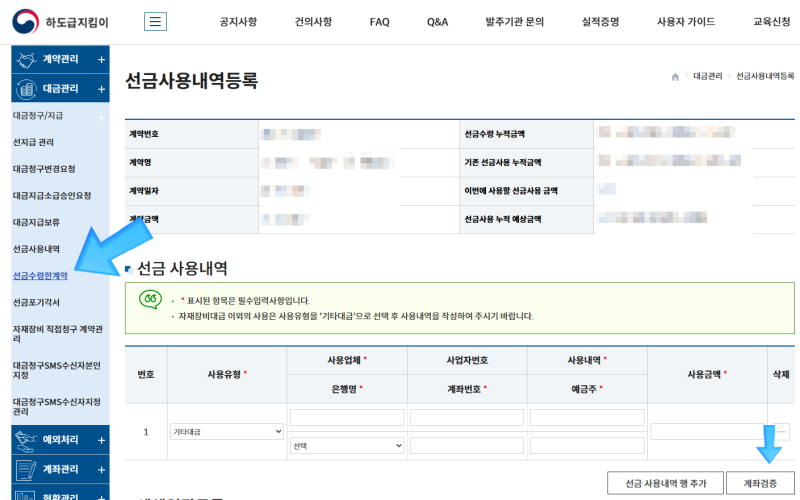Image resolution: width=800 pixels, height=500 pixels.
Task: Click 하도급지킴이 site title text
Action: click(x=77, y=22)
